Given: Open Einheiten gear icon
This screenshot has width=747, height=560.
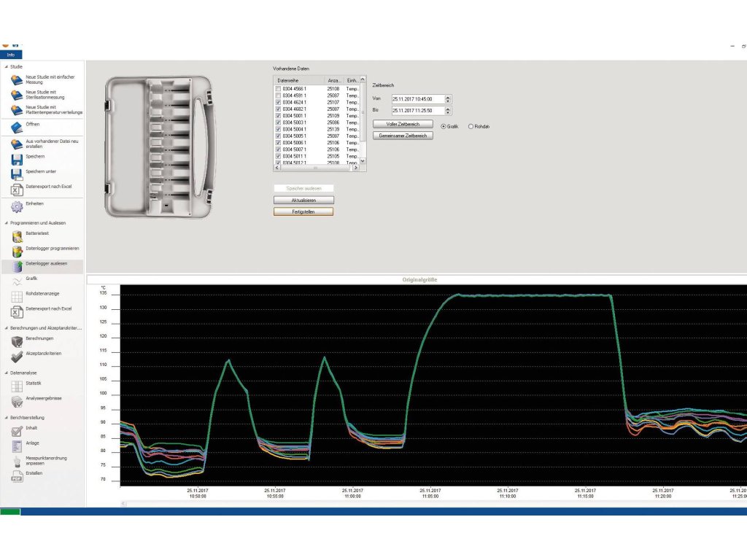Looking at the screenshot, I should tap(17, 206).
